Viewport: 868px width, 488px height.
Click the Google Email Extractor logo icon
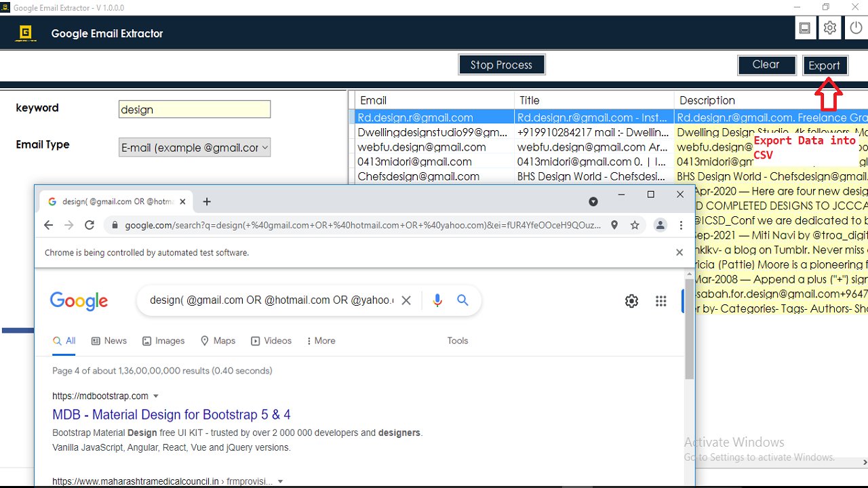coord(26,33)
